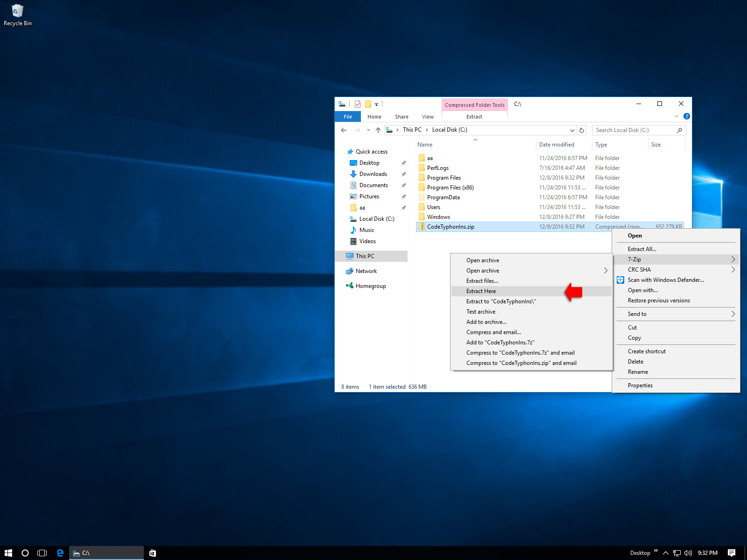Sort by the Name column header
747x560 pixels.
click(x=475, y=145)
